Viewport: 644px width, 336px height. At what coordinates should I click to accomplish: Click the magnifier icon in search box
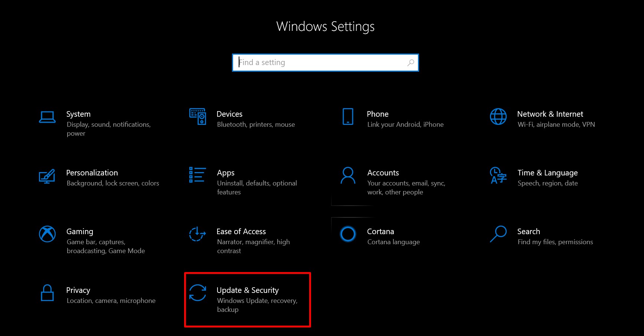coord(411,63)
